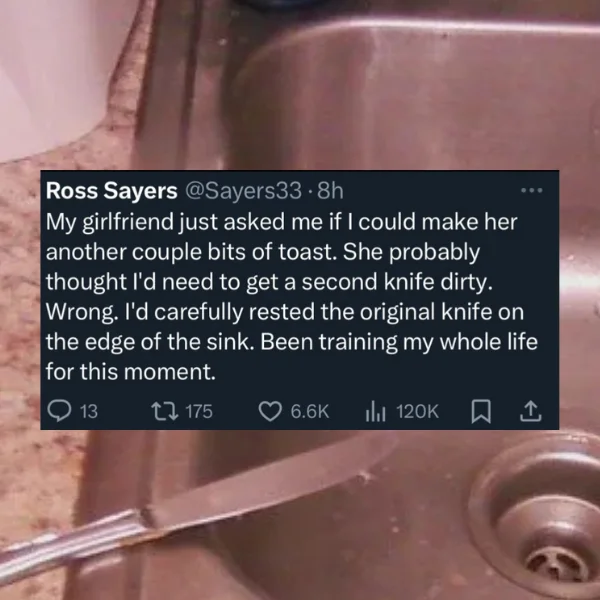Click the 175 reposts count

click(x=199, y=412)
